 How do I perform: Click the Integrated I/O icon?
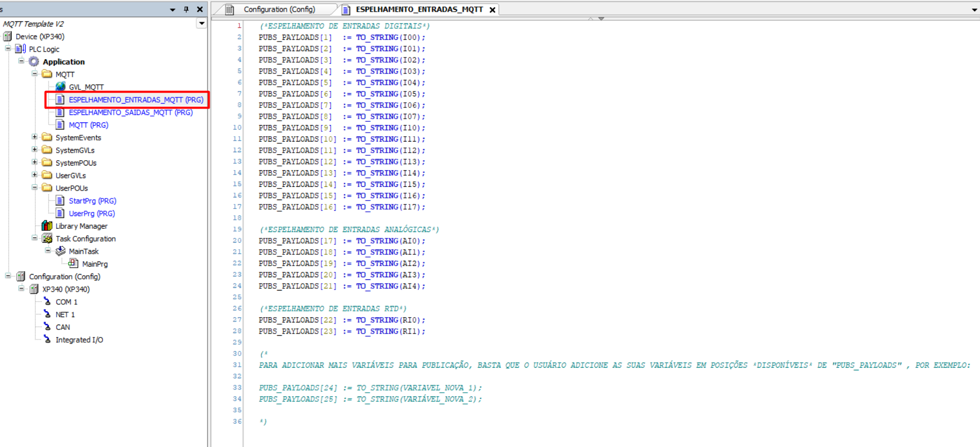[47, 340]
